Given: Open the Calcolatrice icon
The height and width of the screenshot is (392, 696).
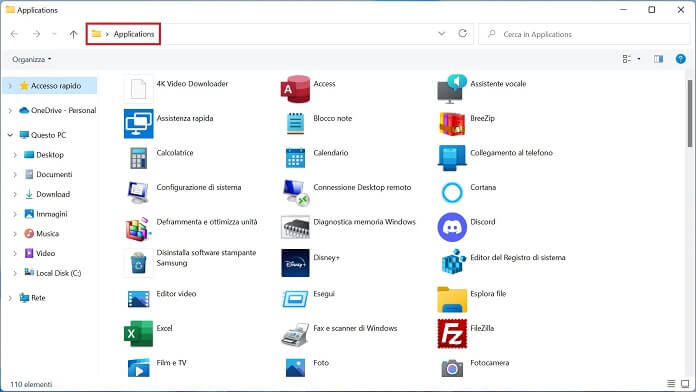Looking at the screenshot, I should pyautogui.click(x=138, y=158).
